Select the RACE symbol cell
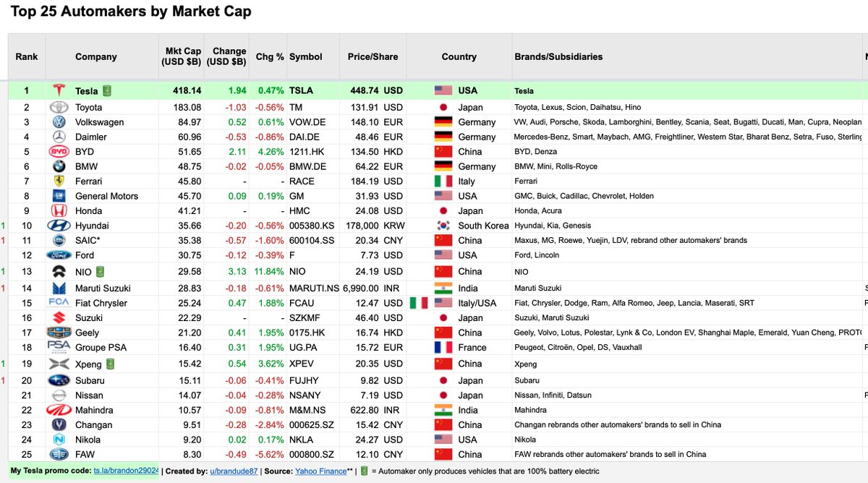The width and height of the screenshot is (868, 483). tap(314, 181)
